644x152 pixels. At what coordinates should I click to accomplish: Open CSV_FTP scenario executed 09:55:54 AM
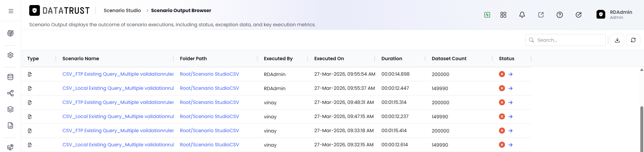pos(118,74)
